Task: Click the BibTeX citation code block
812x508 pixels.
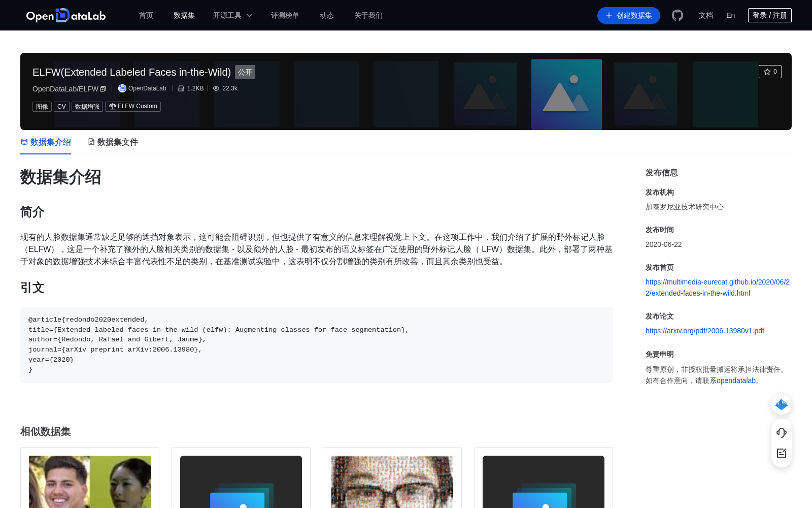Action: [x=317, y=345]
